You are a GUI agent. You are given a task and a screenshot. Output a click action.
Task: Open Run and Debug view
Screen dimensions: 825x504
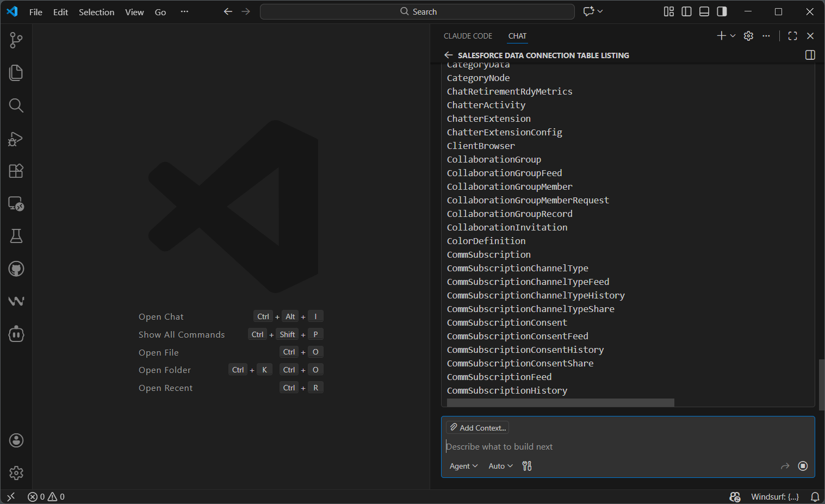tap(16, 139)
